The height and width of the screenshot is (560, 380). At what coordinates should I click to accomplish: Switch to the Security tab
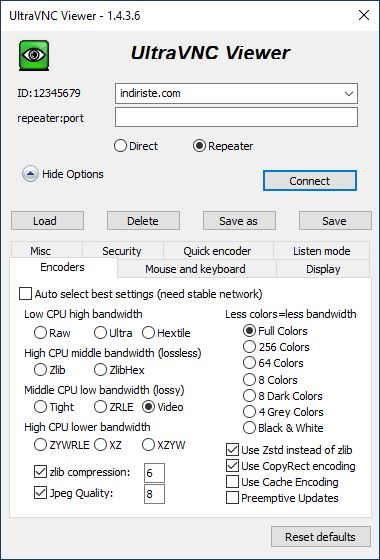(x=123, y=251)
